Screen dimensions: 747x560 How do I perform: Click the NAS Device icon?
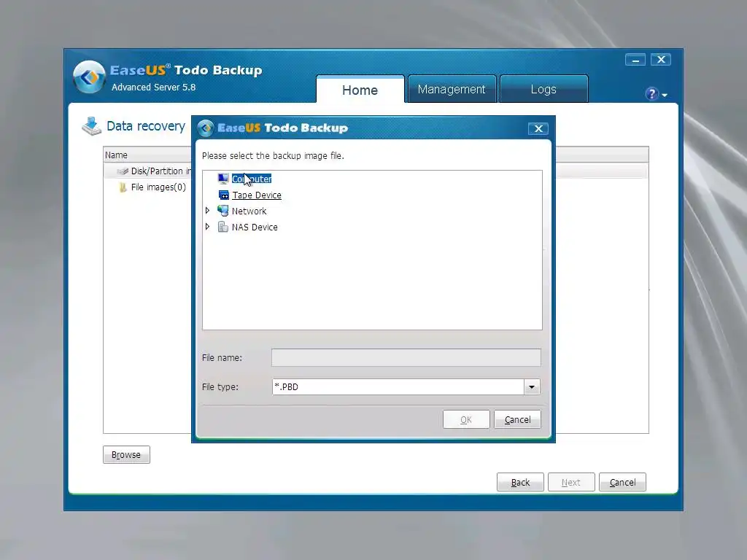(x=223, y=227)
